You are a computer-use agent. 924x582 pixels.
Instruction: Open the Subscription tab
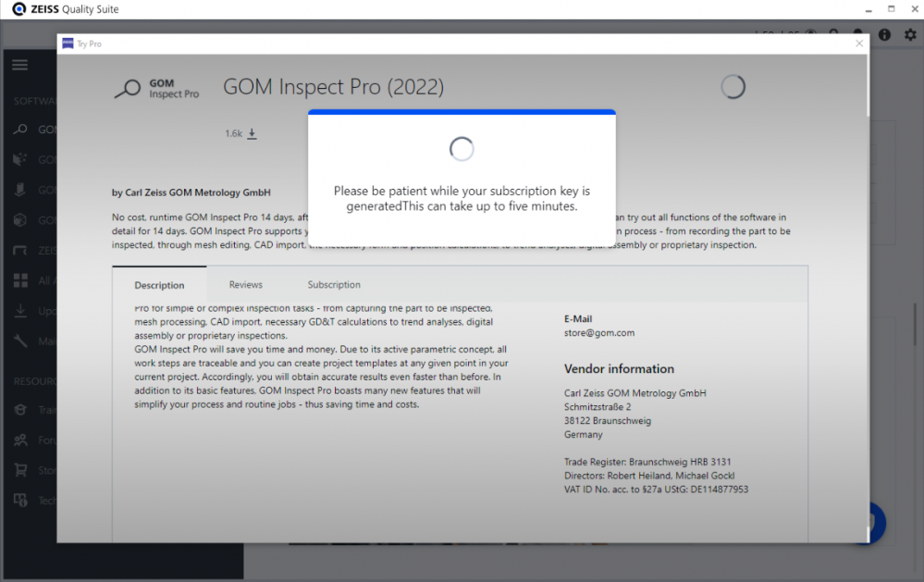coord(334,285)
